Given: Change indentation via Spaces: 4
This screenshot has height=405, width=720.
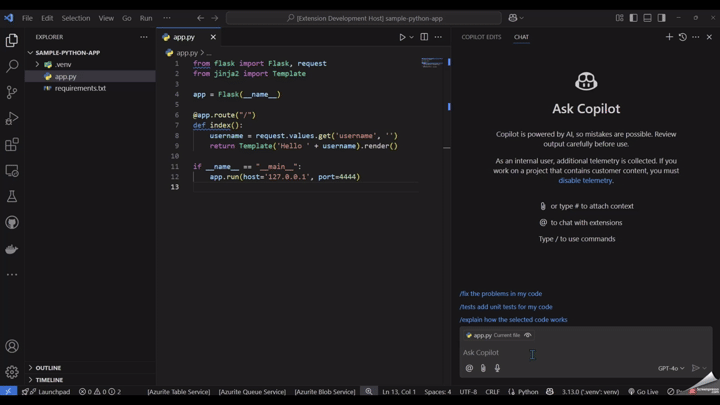Looking at the screenshot, I should pos(438,392).
